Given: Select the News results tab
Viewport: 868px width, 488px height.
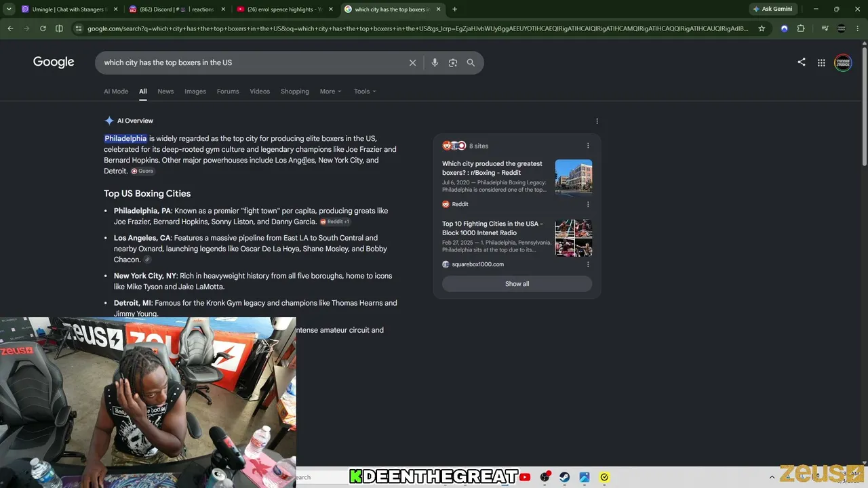Looking at the screenshot, I should (165, 91).
